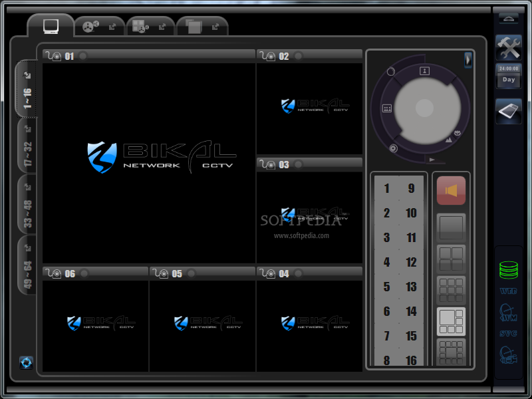
Task: Open the hammer and wrench setup tools
Action: tap(508, 47)
